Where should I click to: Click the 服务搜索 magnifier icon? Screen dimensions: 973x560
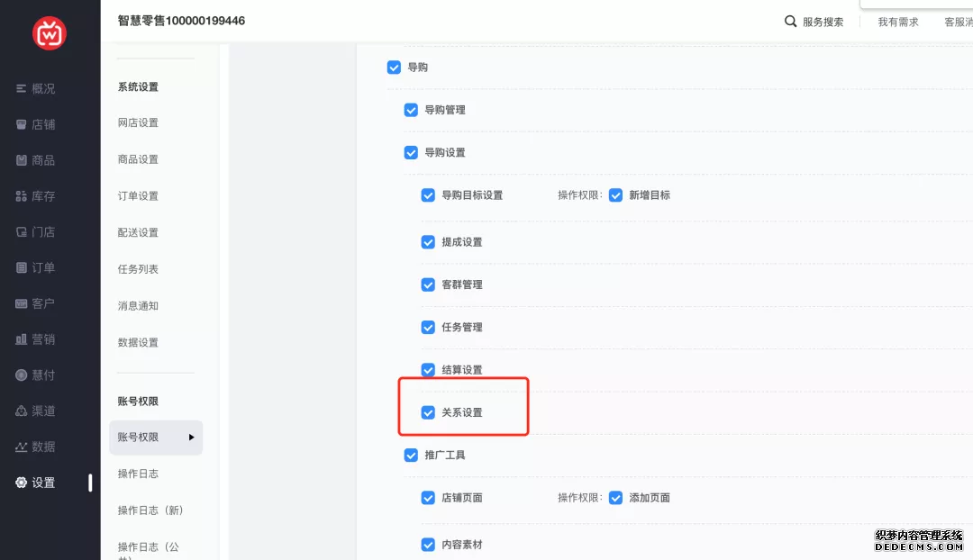[x=790, y=21]
